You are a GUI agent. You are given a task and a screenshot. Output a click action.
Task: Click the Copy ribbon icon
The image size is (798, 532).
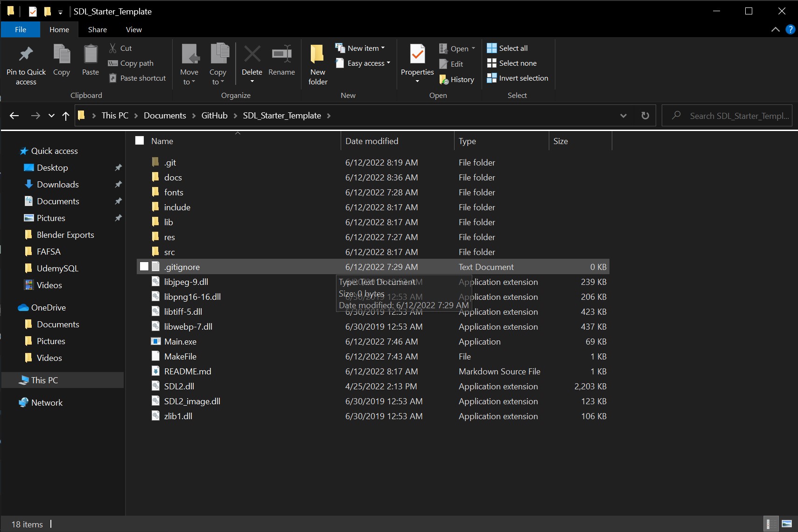pyautogui.click(x=62, y=54)
